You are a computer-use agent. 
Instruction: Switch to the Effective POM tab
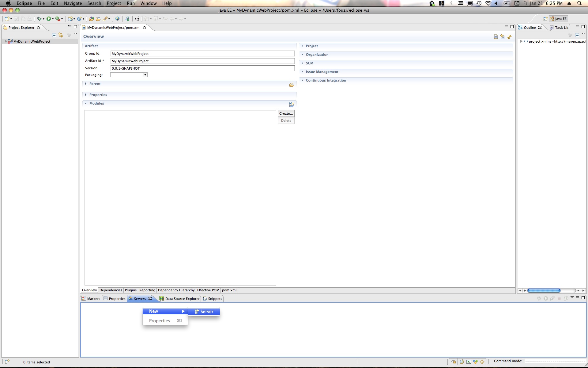click(208, 290)
